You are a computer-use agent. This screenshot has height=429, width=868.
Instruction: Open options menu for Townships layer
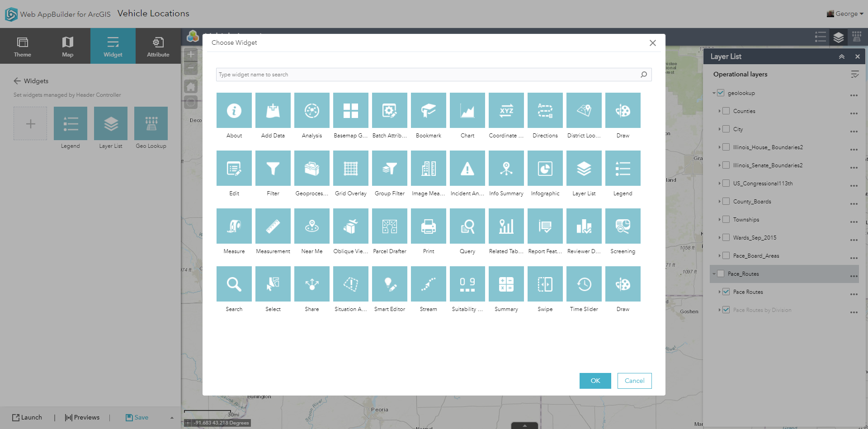tap(854, 222)
